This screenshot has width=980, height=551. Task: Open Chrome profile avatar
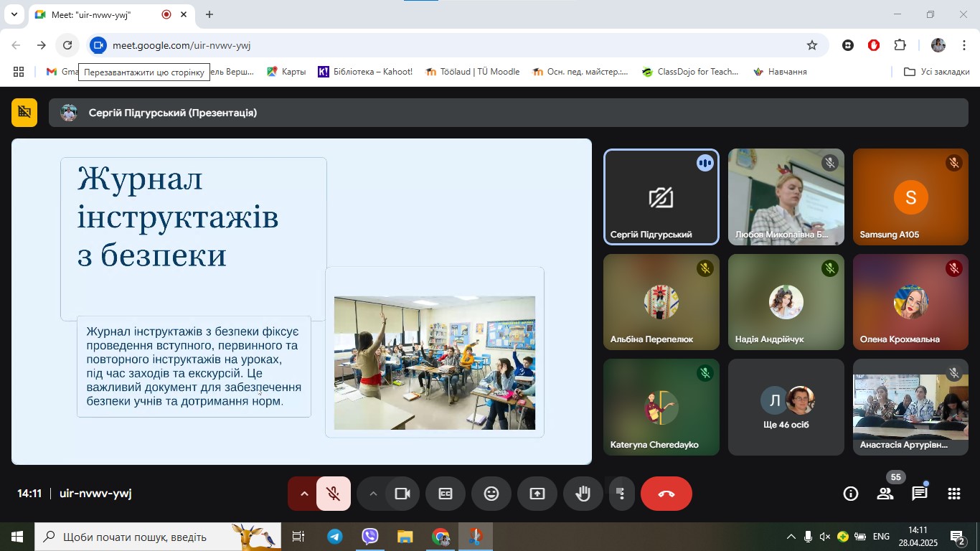(938, 45)
